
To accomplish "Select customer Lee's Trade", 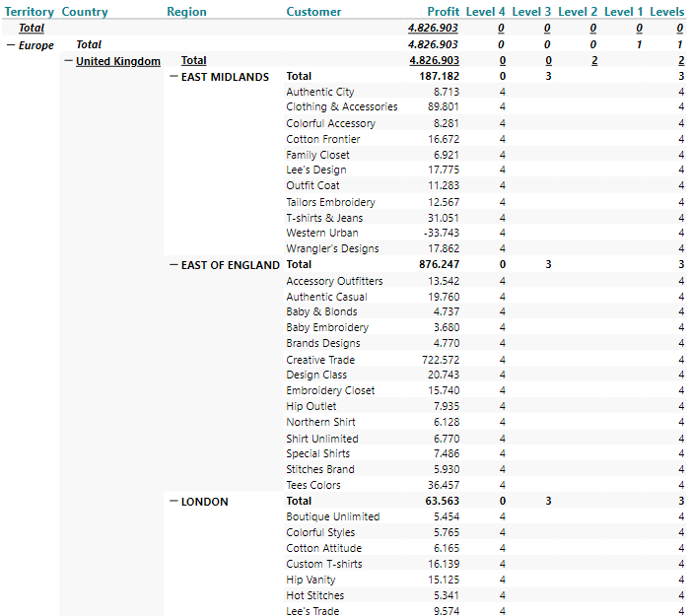I will (312, 611).
